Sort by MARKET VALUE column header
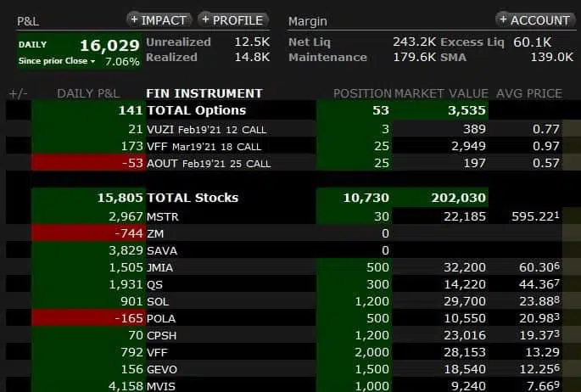This screenshot has width=581, height=392. point(441,93)
